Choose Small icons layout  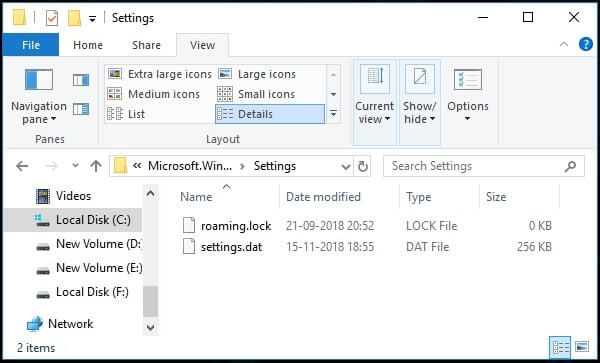(x=256, y=94)
